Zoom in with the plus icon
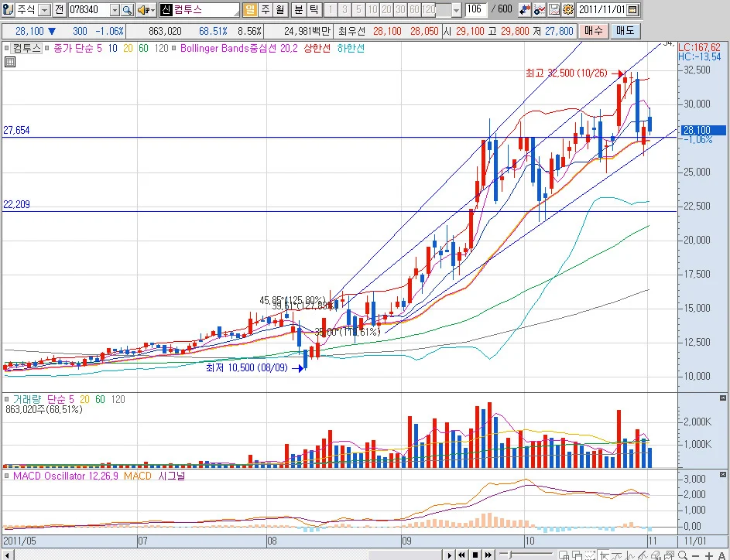 coord(710,555)
